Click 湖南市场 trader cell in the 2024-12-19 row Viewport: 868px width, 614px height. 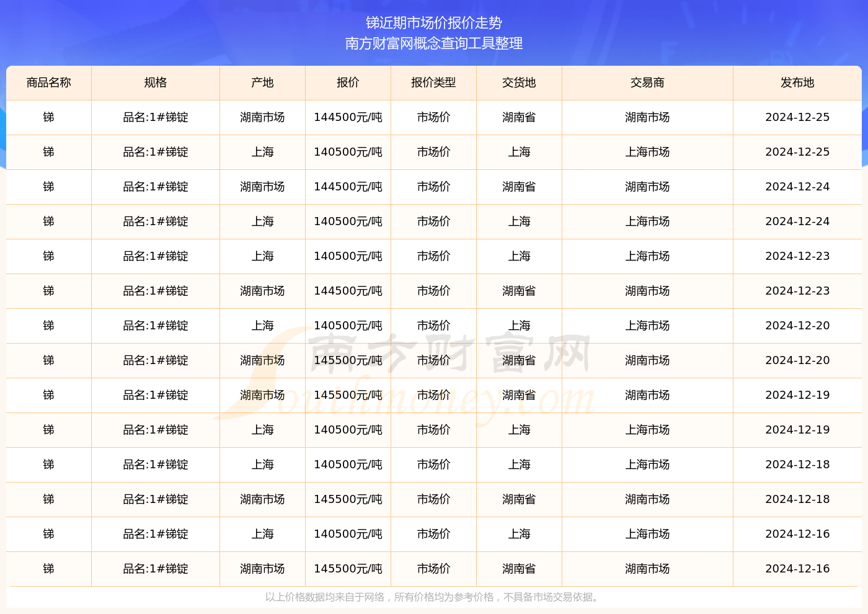pyautogui.click(x=648, y=395)
